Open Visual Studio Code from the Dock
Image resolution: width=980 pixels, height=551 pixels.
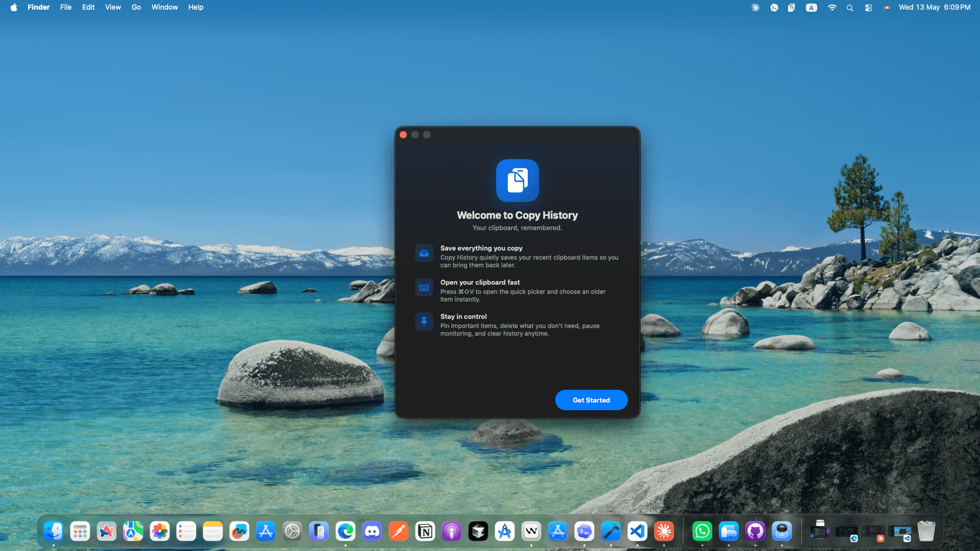pyautogui.click(x=638, y=532)
